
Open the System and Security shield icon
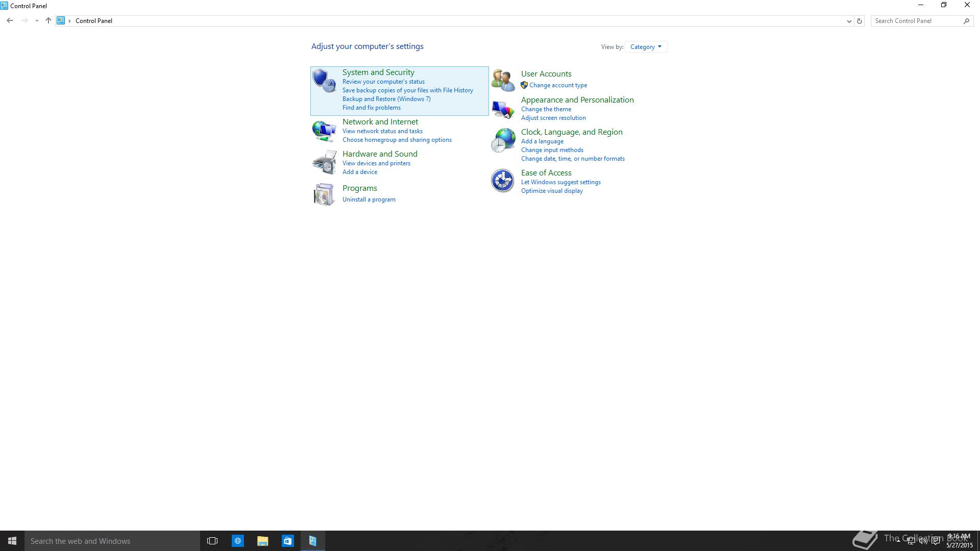[x=324, y=81]
